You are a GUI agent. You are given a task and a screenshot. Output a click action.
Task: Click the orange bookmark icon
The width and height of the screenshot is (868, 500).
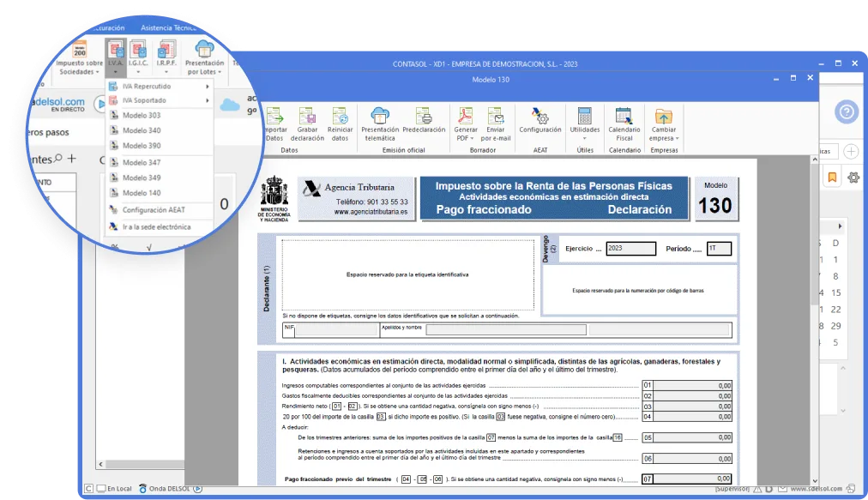(832, 178)
